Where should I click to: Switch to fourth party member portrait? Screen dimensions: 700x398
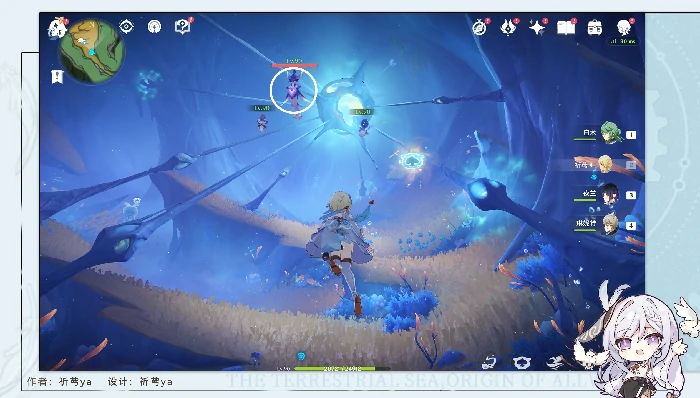pyautogui.click(x=610, y=224)
